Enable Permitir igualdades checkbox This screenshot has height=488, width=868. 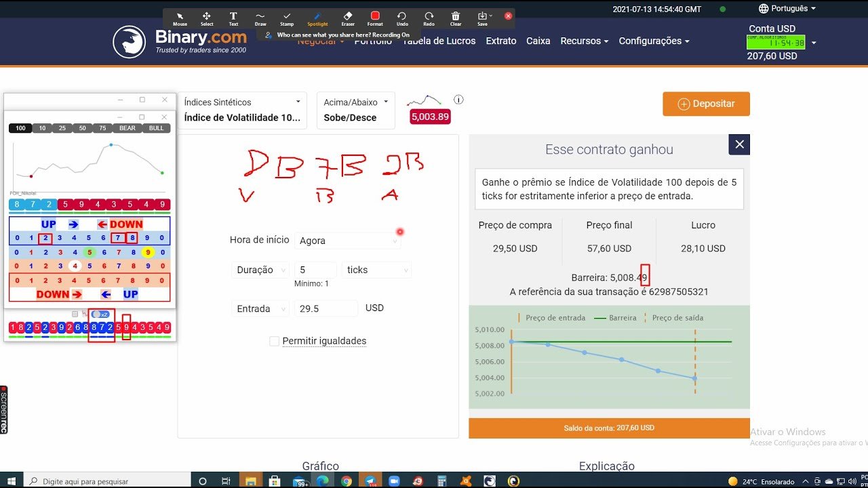274,342
